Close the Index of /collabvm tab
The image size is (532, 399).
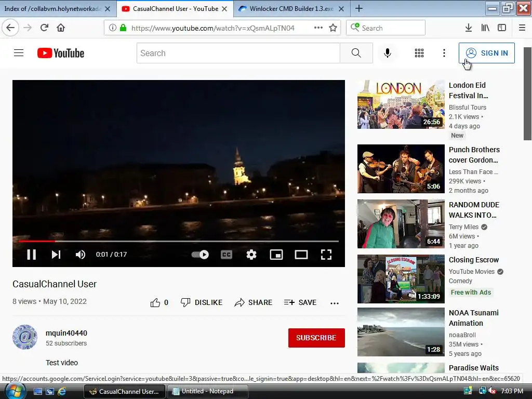(108, 9)
